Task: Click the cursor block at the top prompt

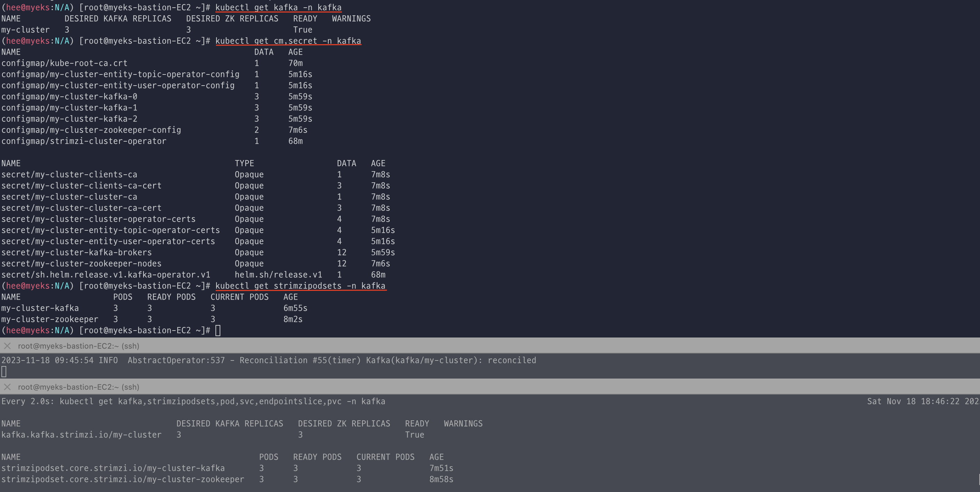Action: tap(218, 330)
